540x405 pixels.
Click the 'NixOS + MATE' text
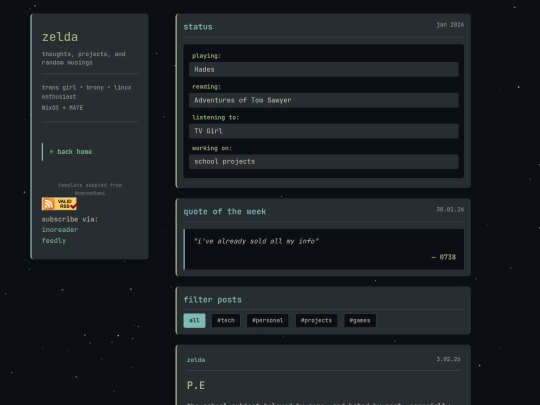[62, 108]
